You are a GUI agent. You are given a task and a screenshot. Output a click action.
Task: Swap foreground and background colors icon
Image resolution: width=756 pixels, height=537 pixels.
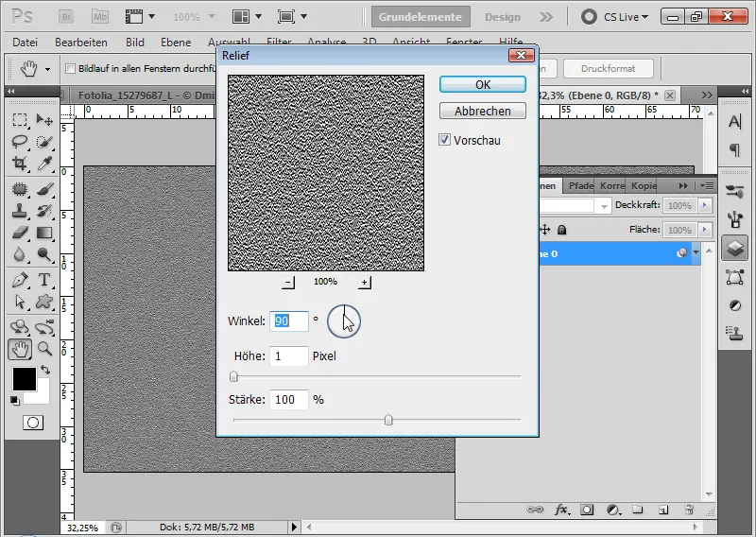click(45, 370)
